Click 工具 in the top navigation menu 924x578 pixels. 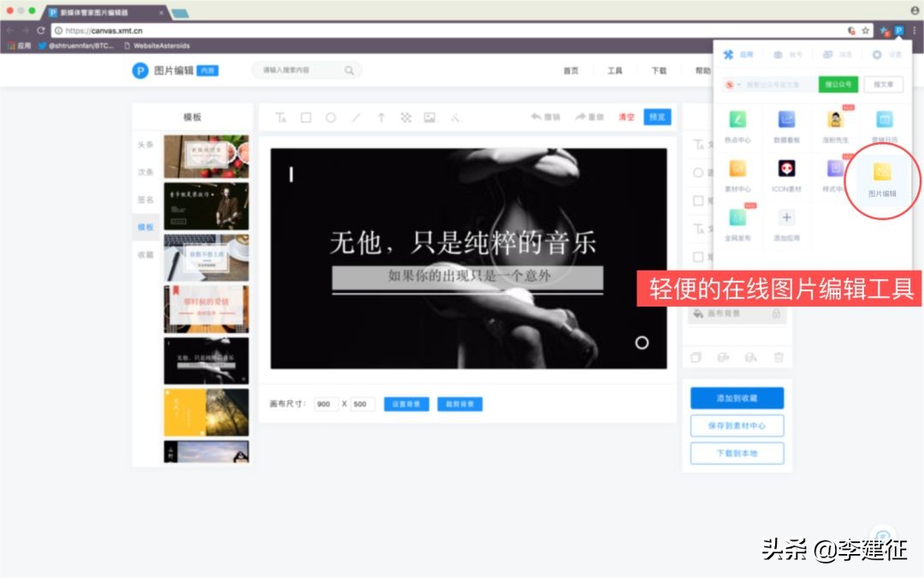pos(614,71)
